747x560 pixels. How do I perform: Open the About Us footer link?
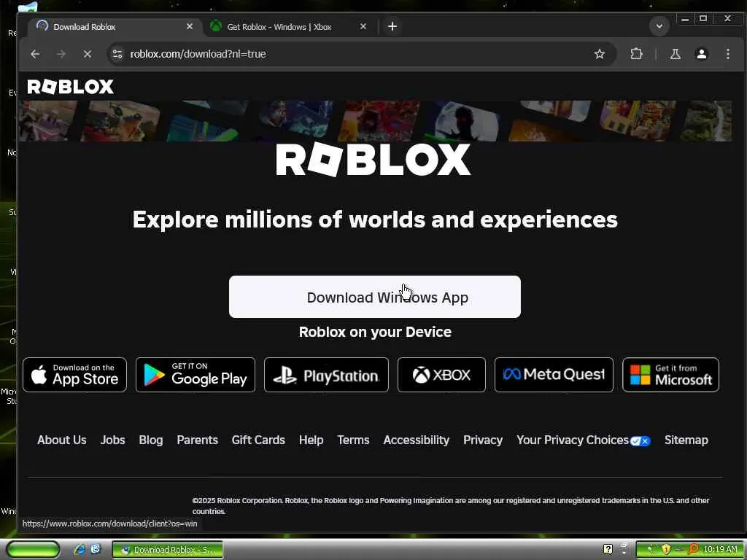point(62,440)
